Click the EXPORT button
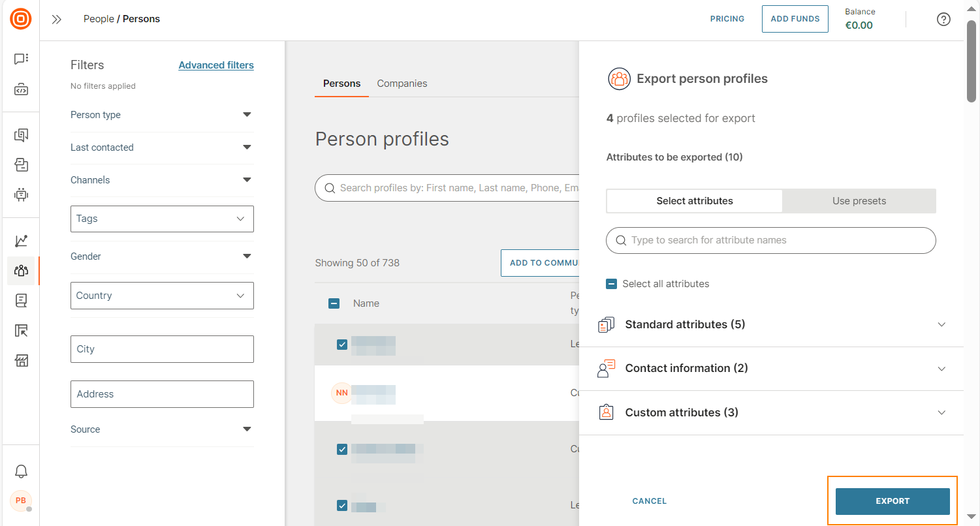The height and width of the screenshot is (526, 980). tap(892, 501)
